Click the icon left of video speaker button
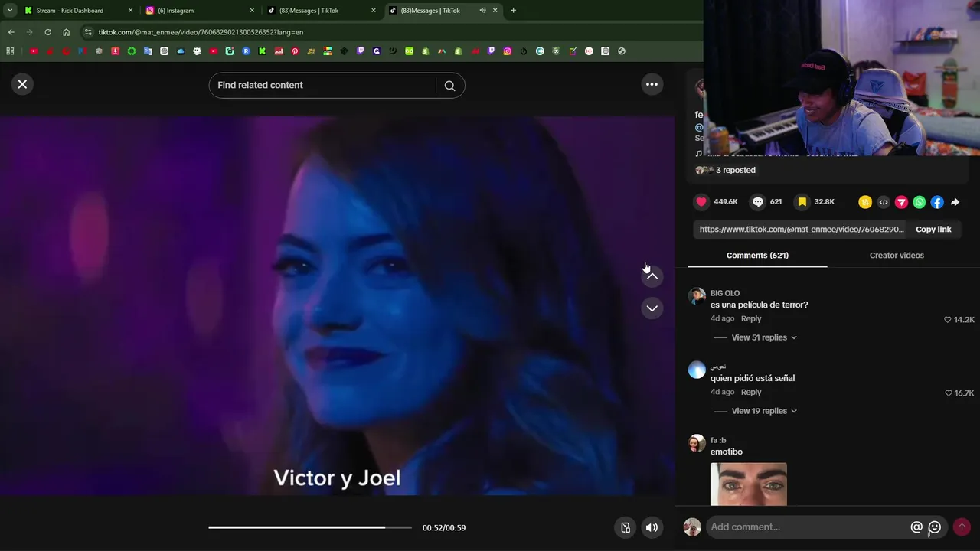 point(626,527)
